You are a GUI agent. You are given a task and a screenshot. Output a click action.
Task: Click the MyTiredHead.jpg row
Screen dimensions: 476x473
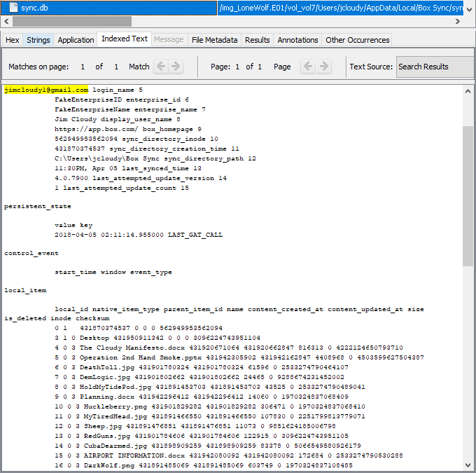pos(210,416)
